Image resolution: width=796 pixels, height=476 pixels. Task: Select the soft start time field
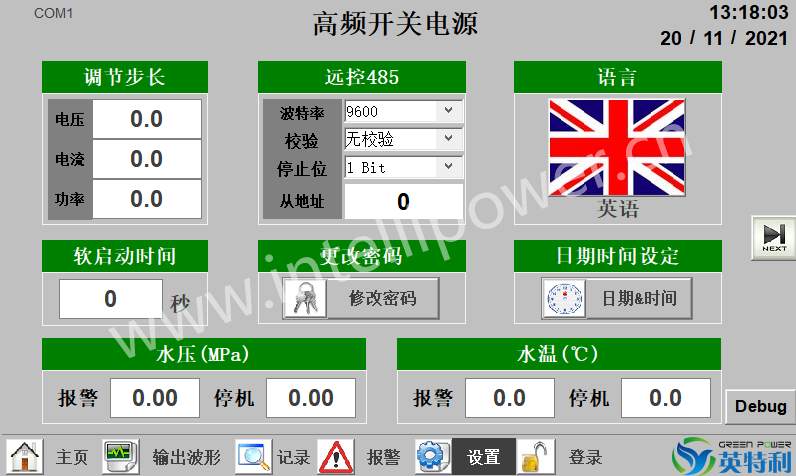pos(110,298)
